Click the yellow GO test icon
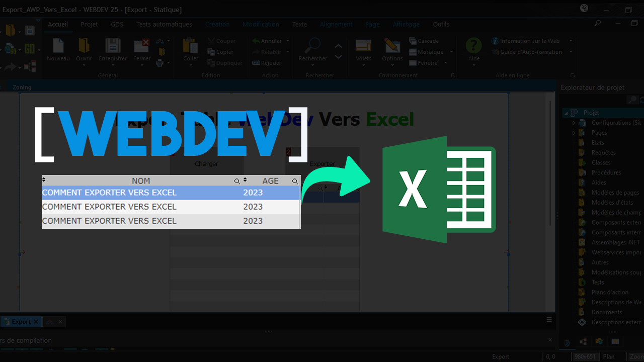The height and width of the screenshot is (362, 644). coord(29,49)
